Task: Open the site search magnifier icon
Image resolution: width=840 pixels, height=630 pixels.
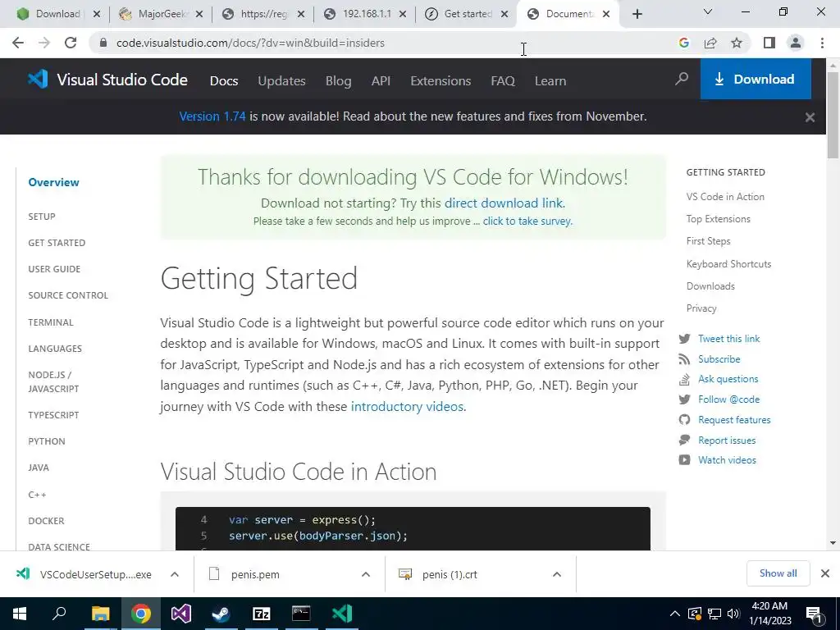Action: click(682, 80)
